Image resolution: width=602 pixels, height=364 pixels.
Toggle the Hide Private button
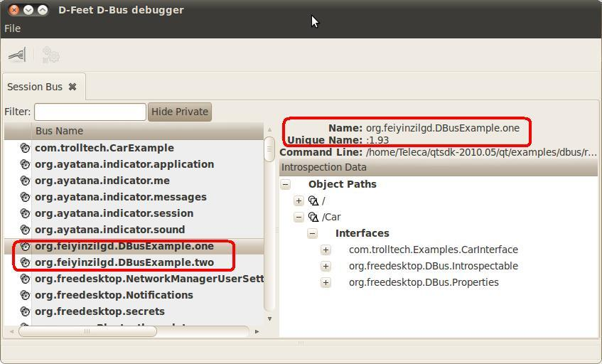pyautogui.click(x=180, y=112)
